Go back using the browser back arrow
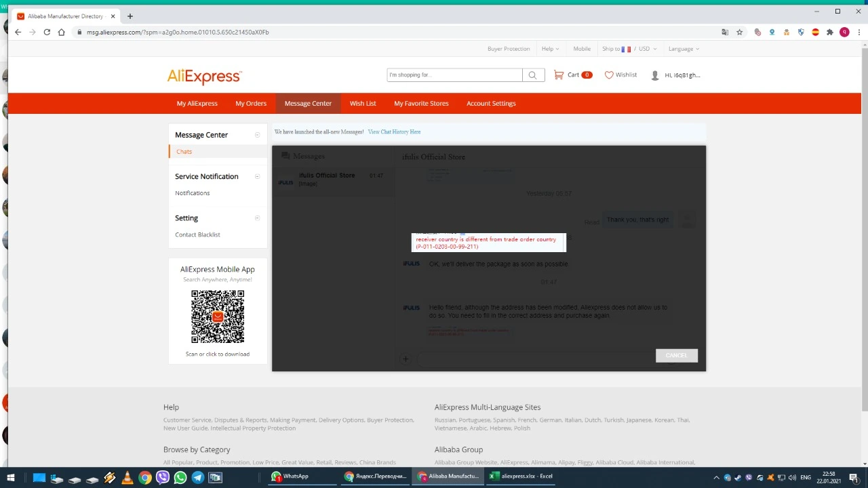 click(18, 32)
